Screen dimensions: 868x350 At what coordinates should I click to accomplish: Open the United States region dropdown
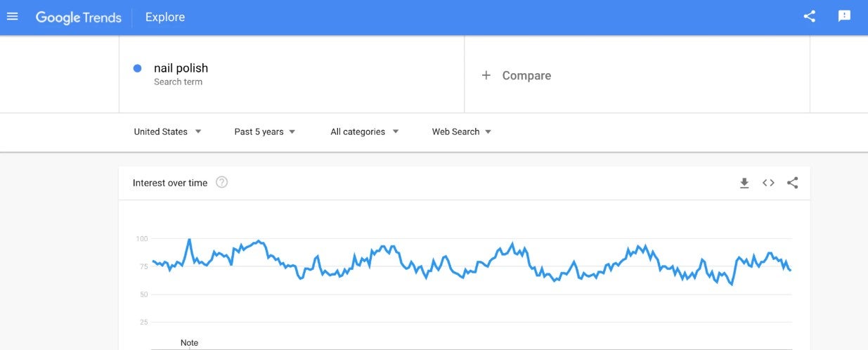pyautogui.click(x=167, y=131)
